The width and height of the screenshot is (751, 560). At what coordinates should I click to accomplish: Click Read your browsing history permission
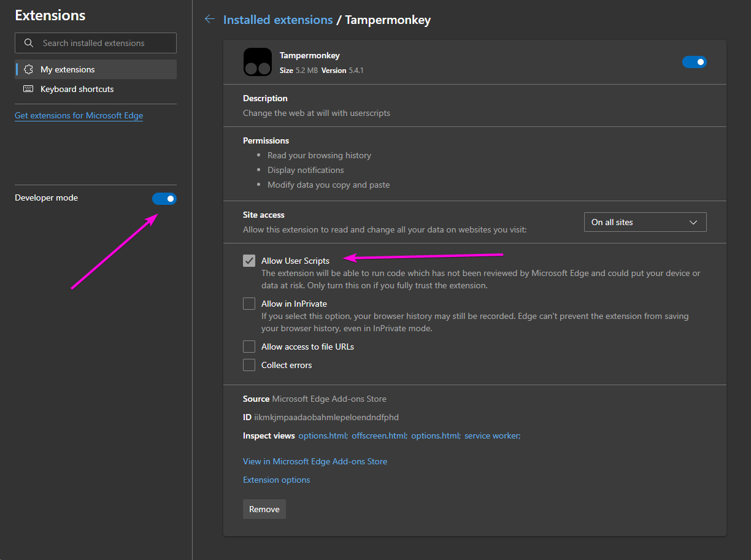pos(319,155)
